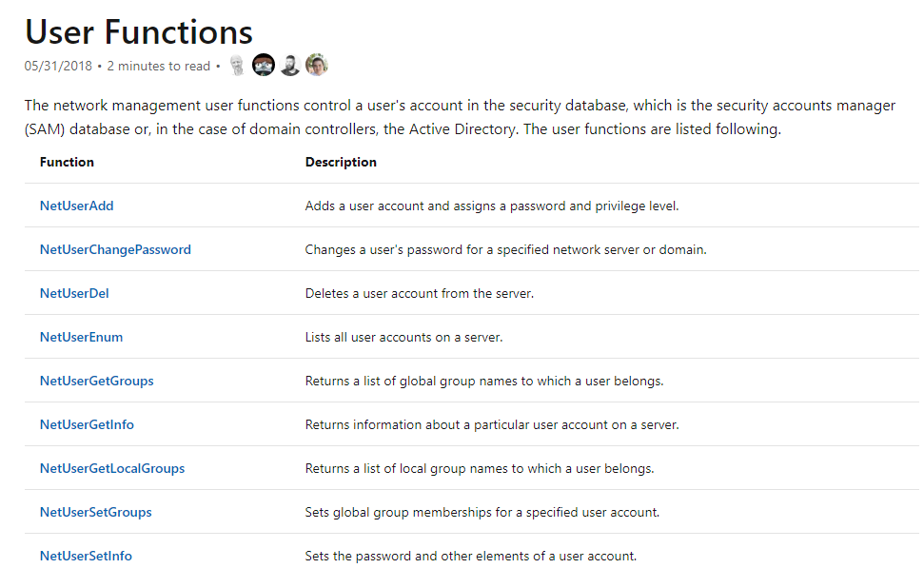924x588 pixels.
Task: Open the NetUserGetInfo function link
Action: click(87, 424)
